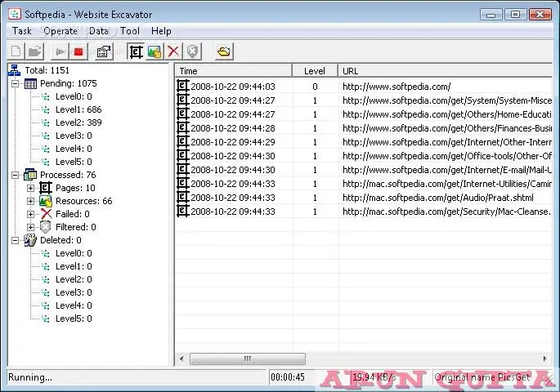Select the Office-tools URL row
Viewport: 560px width, 392px height.
447,156
